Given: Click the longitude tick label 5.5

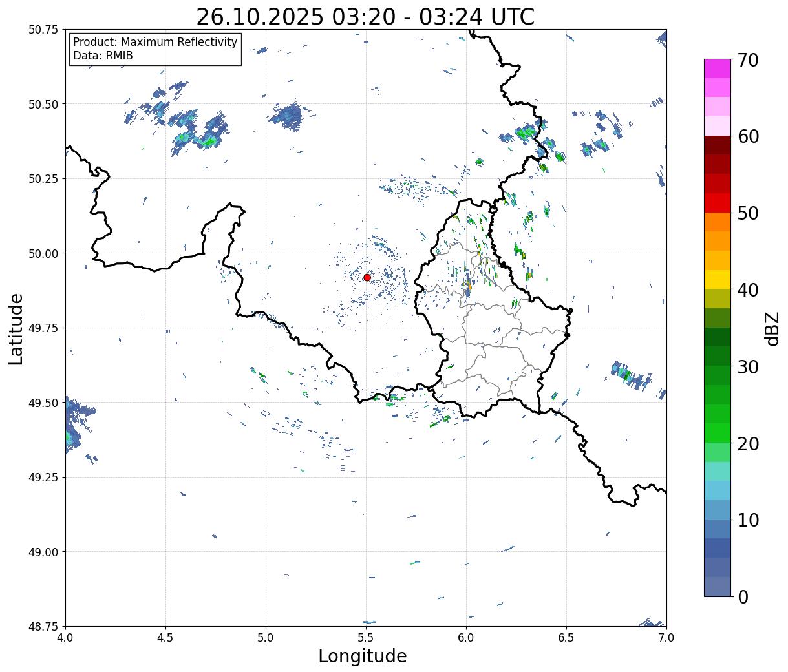Looking at the screenshot, I should point(366,637).
